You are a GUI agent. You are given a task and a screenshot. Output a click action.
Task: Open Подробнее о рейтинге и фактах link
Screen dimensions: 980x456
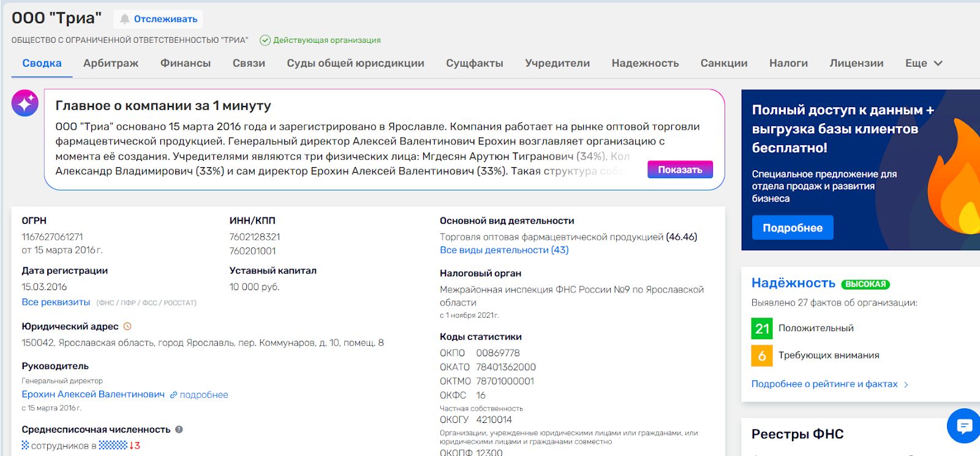(x=824, y=384)
